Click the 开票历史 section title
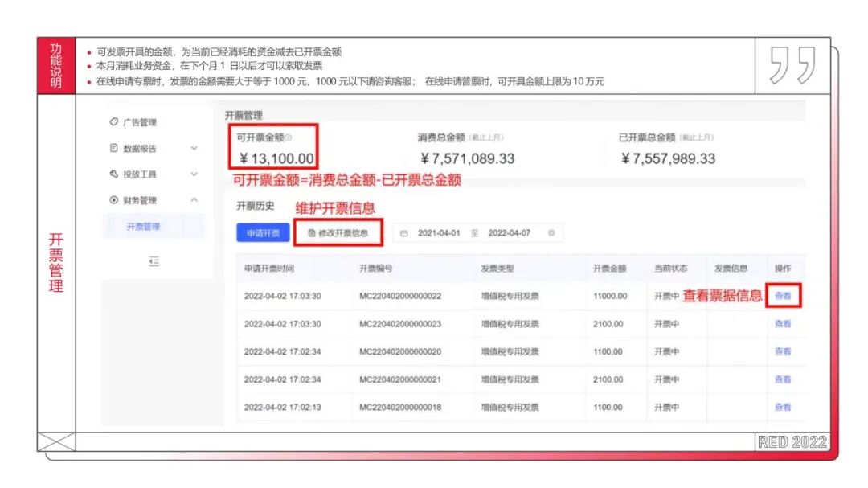The width and height of the screenshot is (868, 488). tap(256, 206)
